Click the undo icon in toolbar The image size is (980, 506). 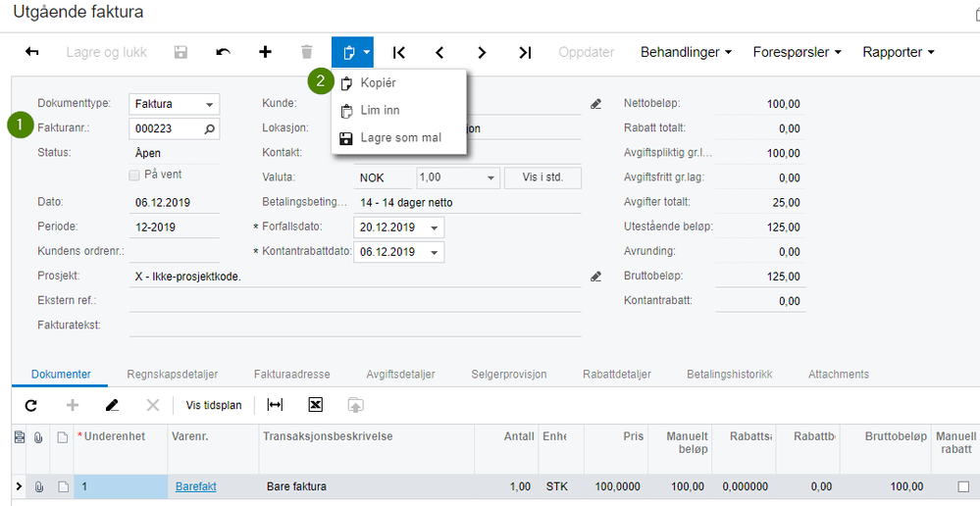click(x=224, y=52)
